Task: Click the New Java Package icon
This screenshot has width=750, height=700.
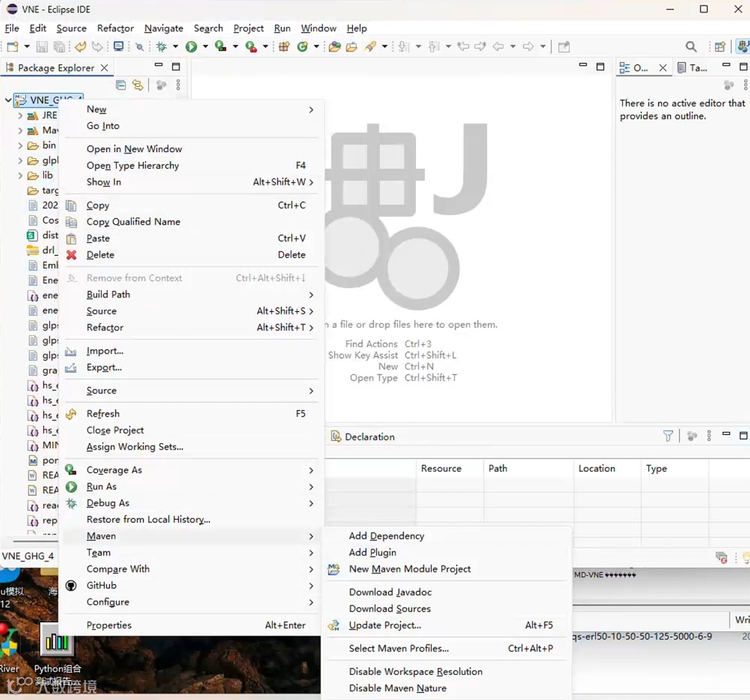Action: [x=285, y=47]
